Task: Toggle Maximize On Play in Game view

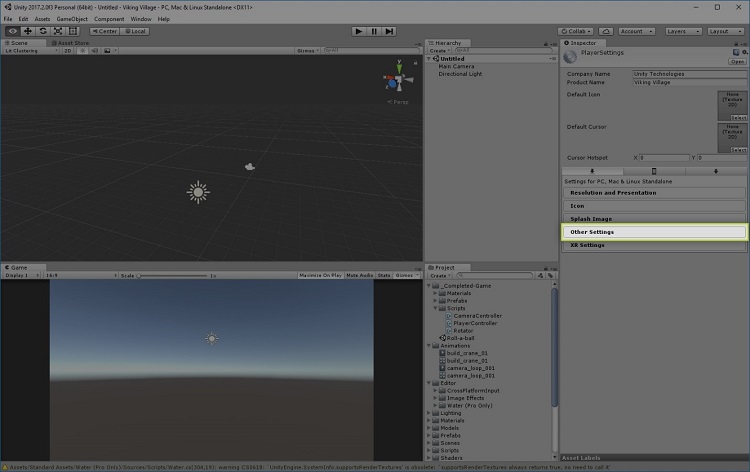Action: [x=321, y=275]
